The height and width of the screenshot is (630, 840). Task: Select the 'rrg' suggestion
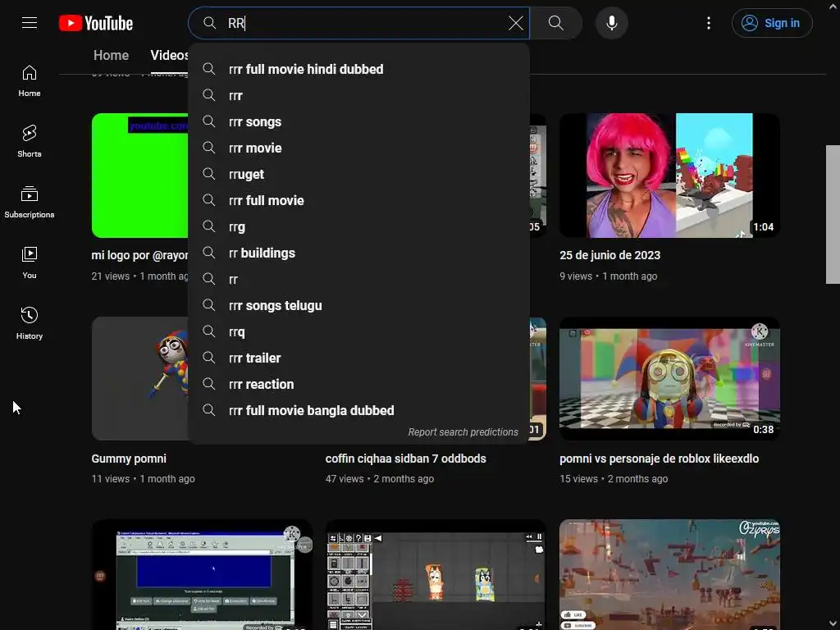point(359,226)
